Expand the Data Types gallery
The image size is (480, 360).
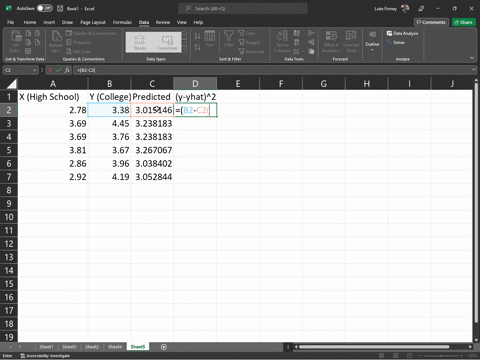pyautogui.click(x=184, y=49)
